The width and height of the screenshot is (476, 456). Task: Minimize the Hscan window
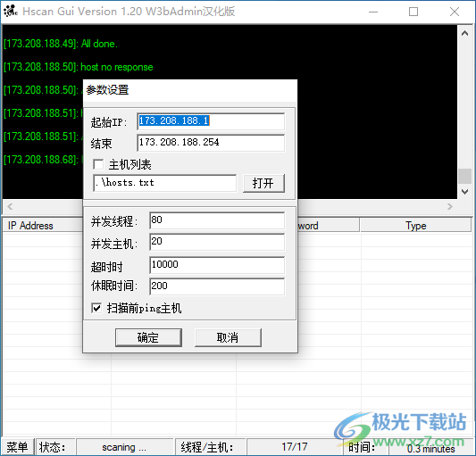(x=373, y=12)
